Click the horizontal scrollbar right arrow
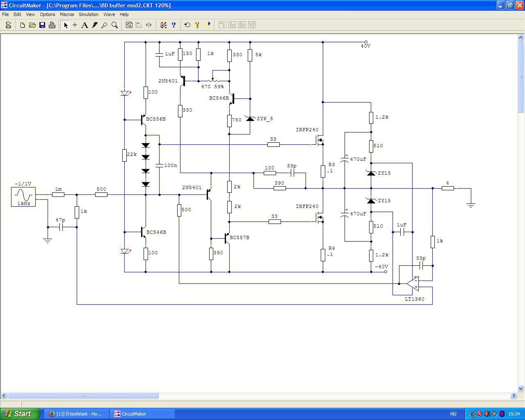 pos(514,396)
